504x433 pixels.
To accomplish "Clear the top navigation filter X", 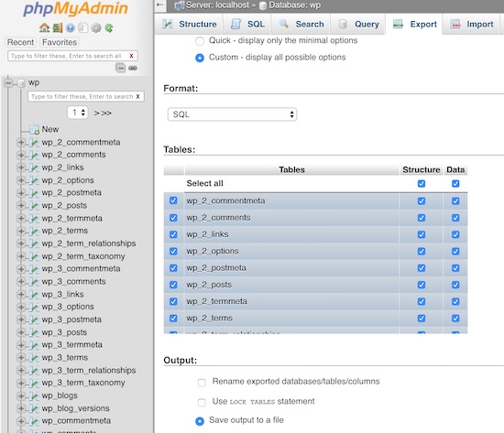I will point(131,56).
